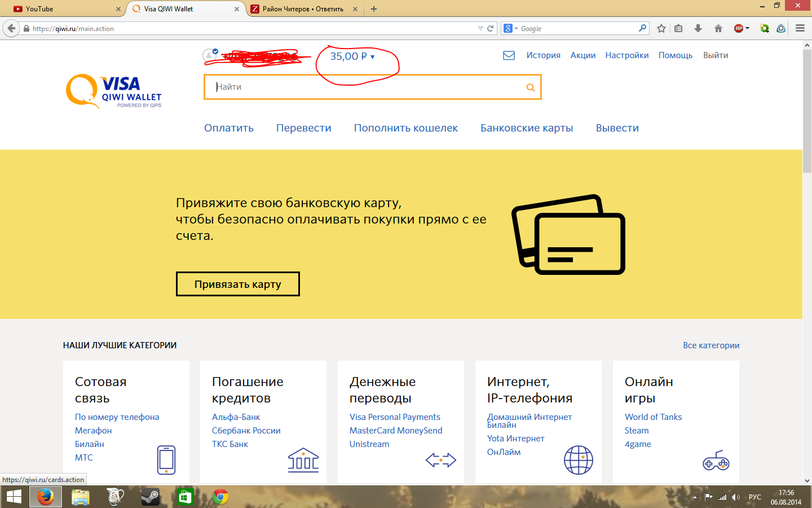Open File Explorer from the taskbar

[x=81, y=497]
